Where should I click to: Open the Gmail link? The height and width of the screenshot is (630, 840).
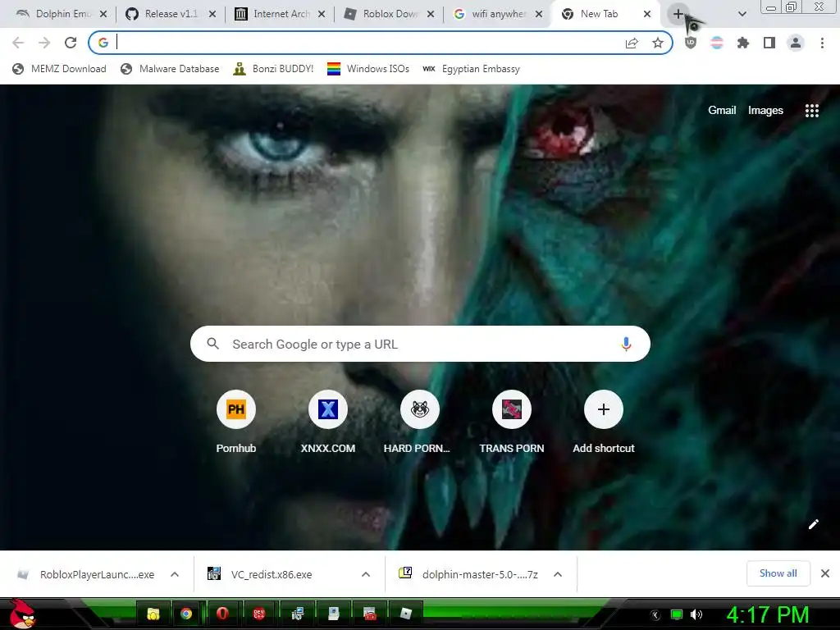click(722, 111)
